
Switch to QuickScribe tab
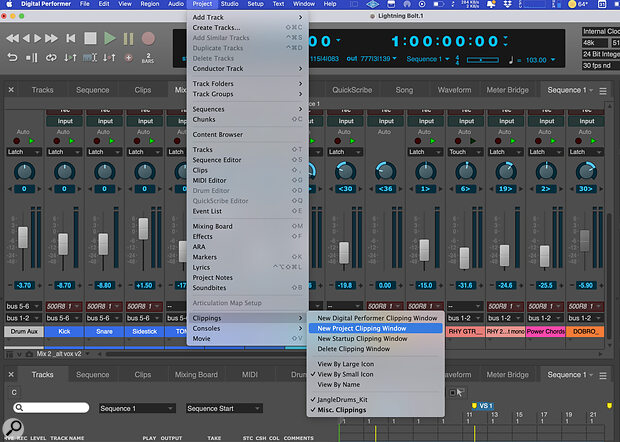[352, 90]
